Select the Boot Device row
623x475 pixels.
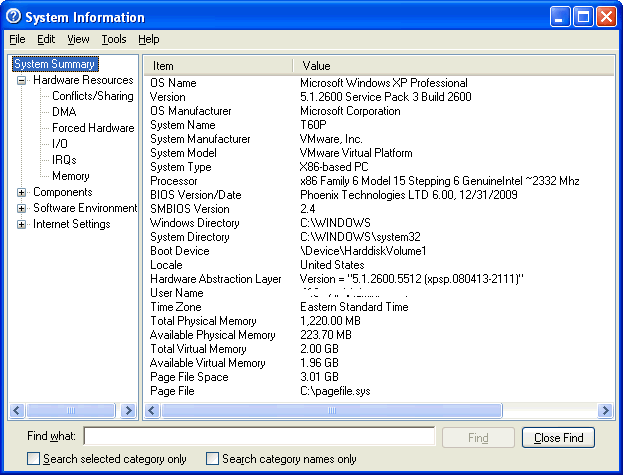379,251
